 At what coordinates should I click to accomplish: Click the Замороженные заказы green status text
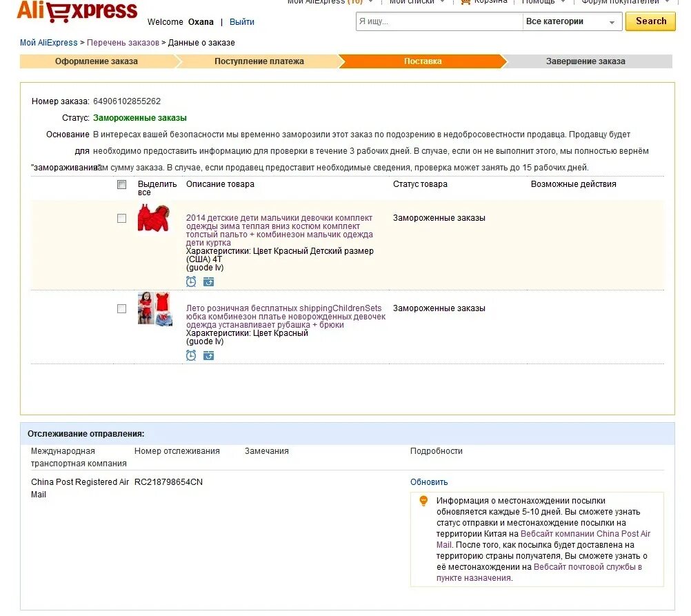[140, 118]
